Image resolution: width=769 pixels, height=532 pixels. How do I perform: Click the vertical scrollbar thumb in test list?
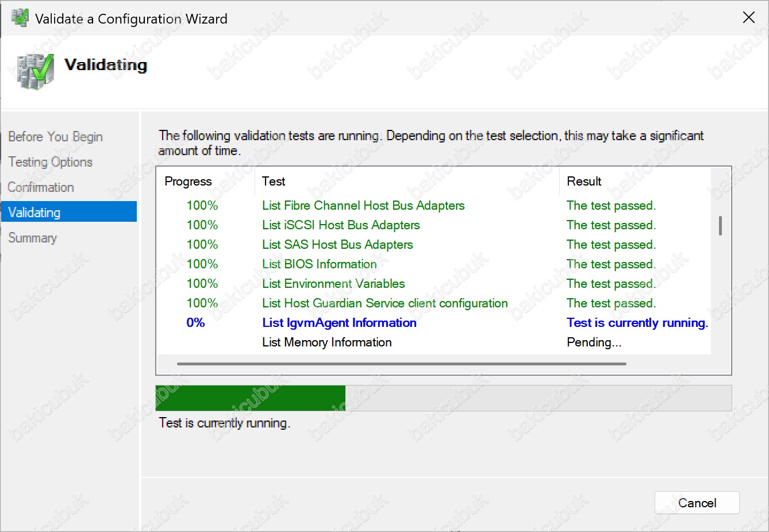(x=720, y=226)
